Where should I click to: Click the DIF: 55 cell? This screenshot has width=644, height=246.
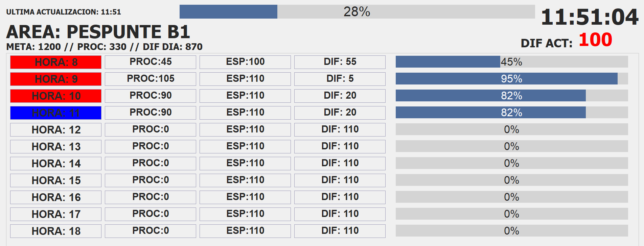click(x=340, y=62)
